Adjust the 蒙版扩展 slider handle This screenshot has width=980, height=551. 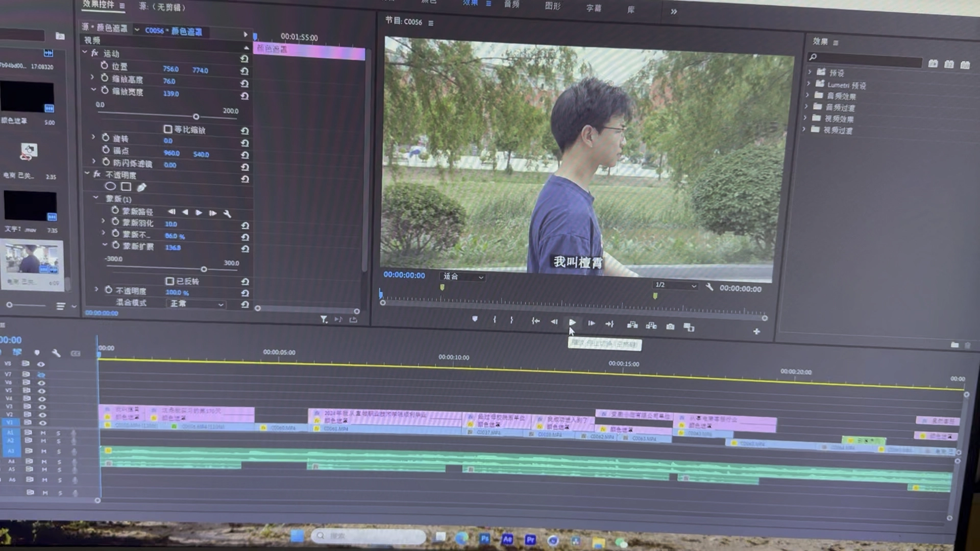click(x=204, y=269)
